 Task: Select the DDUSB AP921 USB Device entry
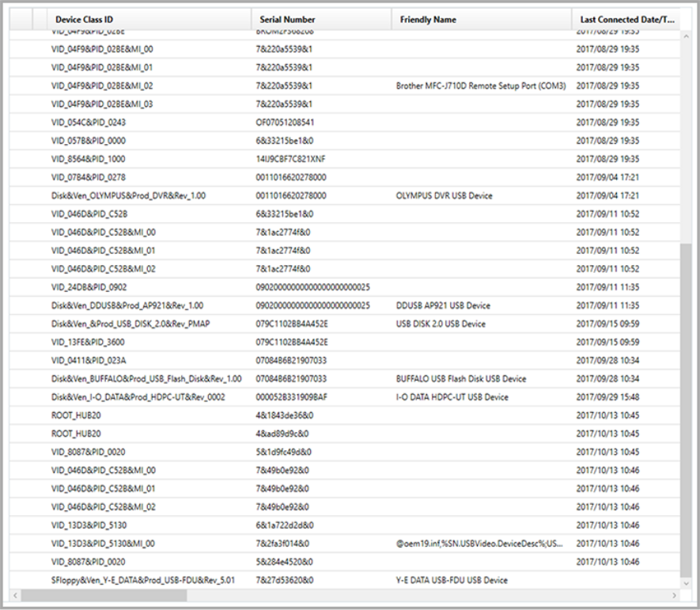click(x=443, y=305)
